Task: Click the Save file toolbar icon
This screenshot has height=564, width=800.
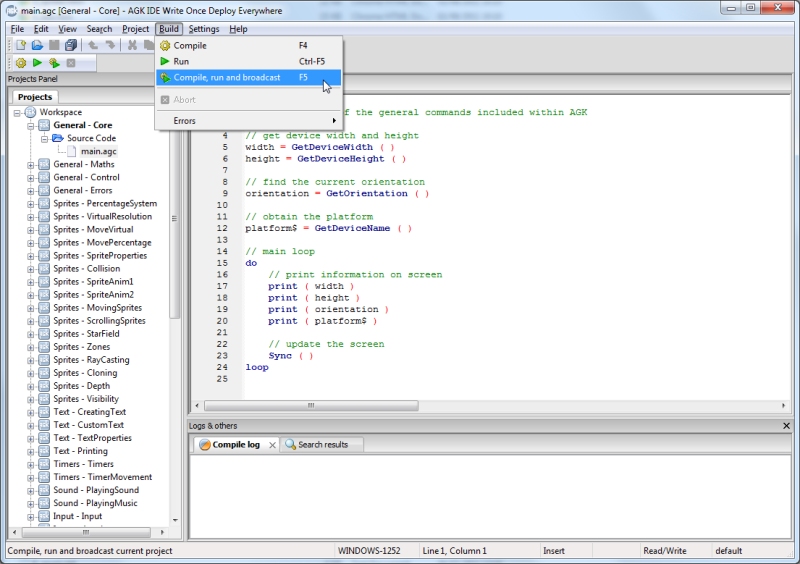Action: (x=54, y=45)
